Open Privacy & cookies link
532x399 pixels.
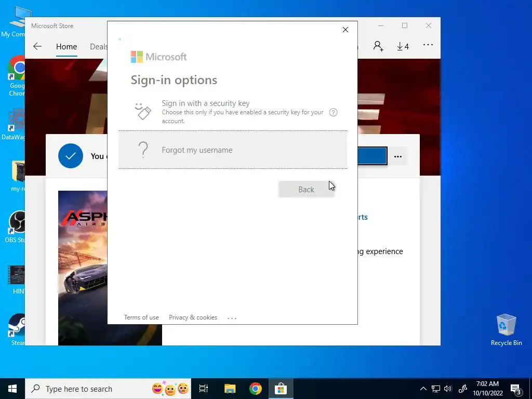click(193, 317)
